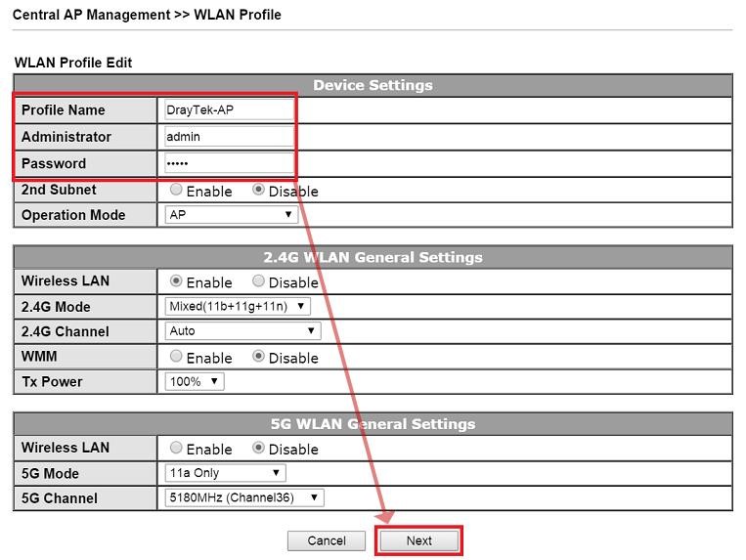Expand the 5G Mode dropdown
This screenshot has height=560, width=746.
(225, 473)
